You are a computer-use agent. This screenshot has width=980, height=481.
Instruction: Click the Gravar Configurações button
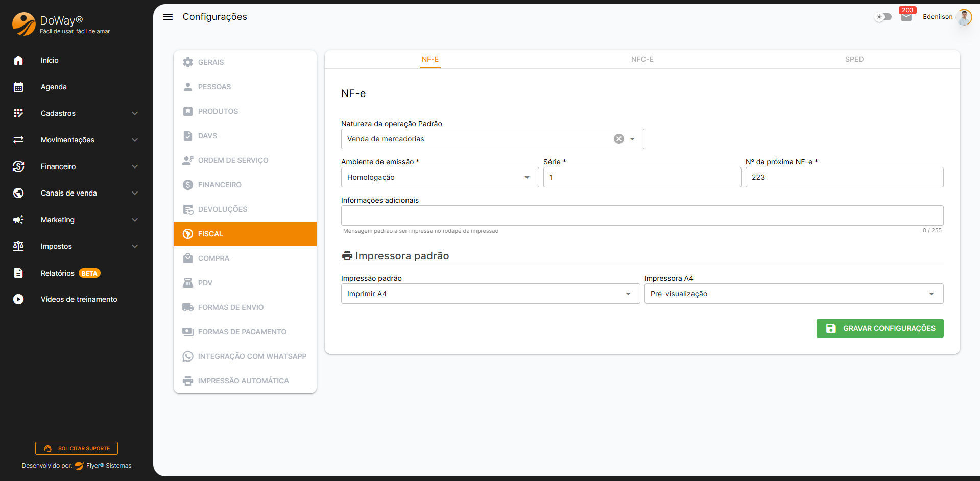click(879, 328)
